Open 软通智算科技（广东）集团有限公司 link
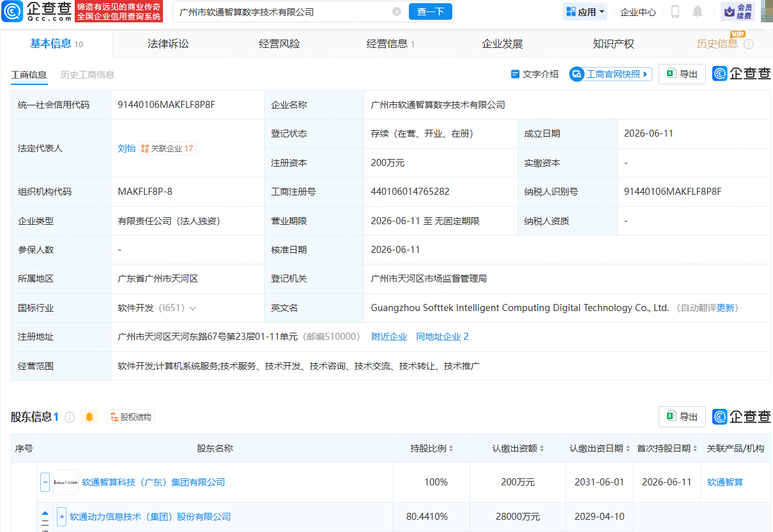 point(153,482)
